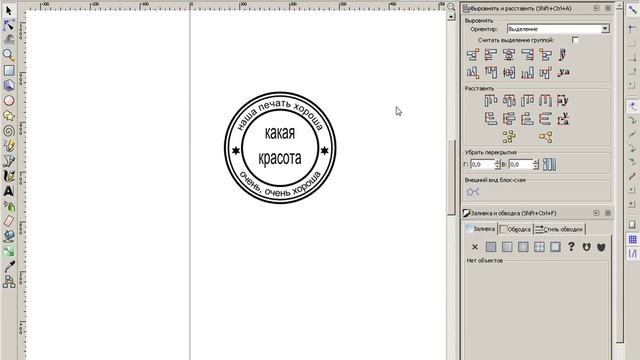This screenshot has width=640, height=360.
Task: Select the Connector tool
Action: point(9,282)
